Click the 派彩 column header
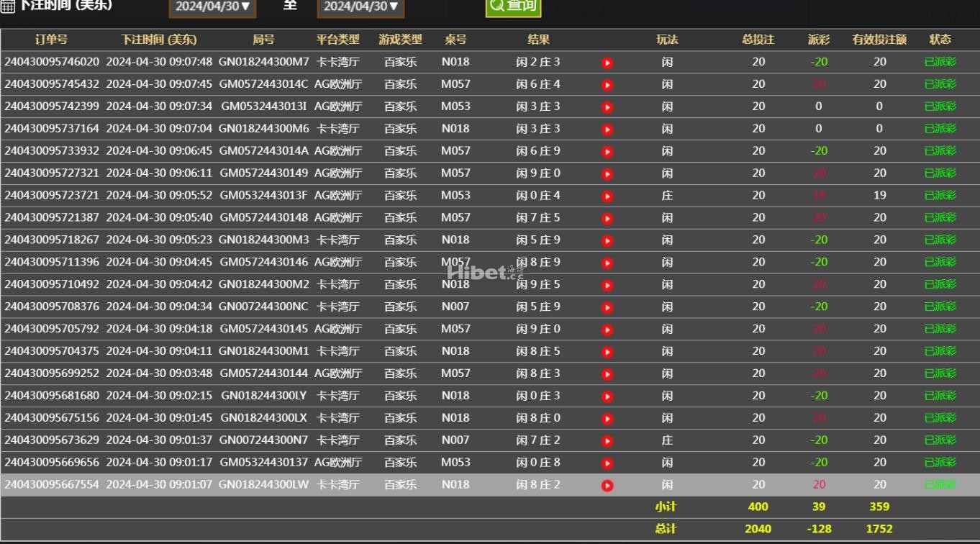This screenshot has width=980, height=544. (819, 40)
